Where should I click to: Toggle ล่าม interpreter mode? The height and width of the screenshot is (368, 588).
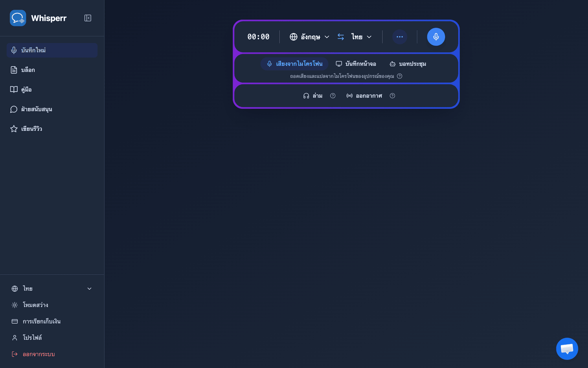[x=313, y=96]
